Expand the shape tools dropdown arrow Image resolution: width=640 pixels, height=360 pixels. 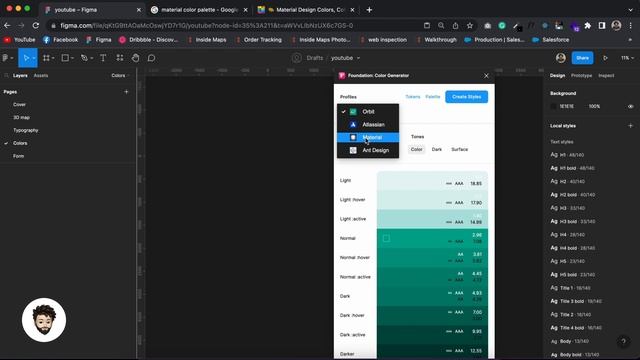[x=72, y=58]
